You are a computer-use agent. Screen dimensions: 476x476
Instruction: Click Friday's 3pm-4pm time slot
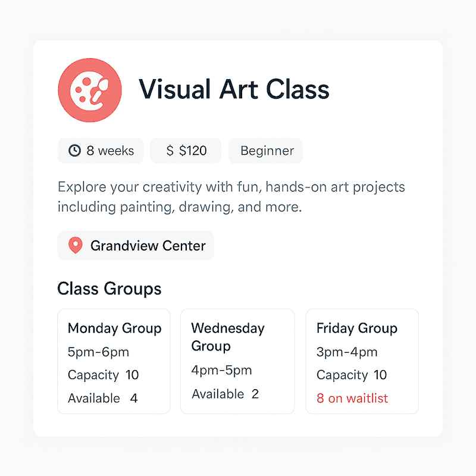(347, 352)
